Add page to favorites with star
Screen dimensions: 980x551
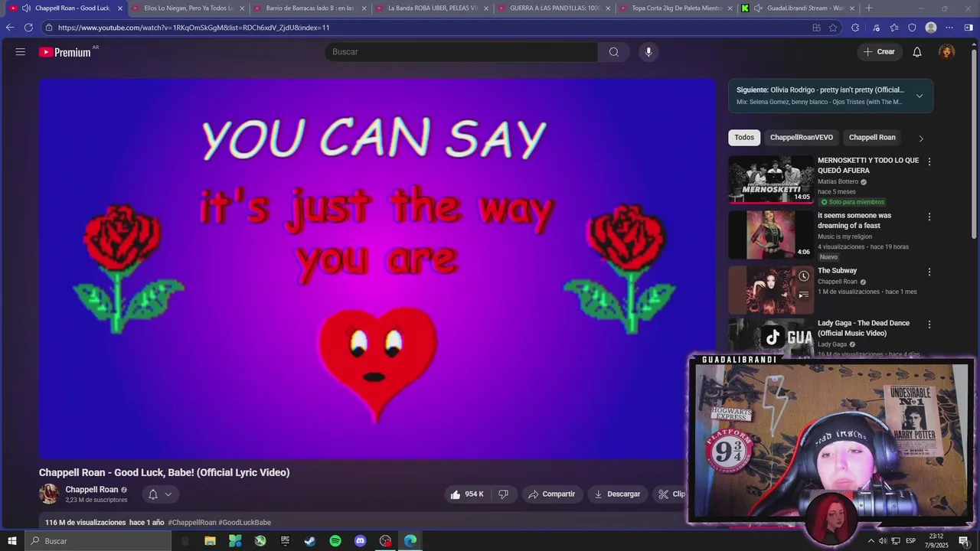pos(833,28)
